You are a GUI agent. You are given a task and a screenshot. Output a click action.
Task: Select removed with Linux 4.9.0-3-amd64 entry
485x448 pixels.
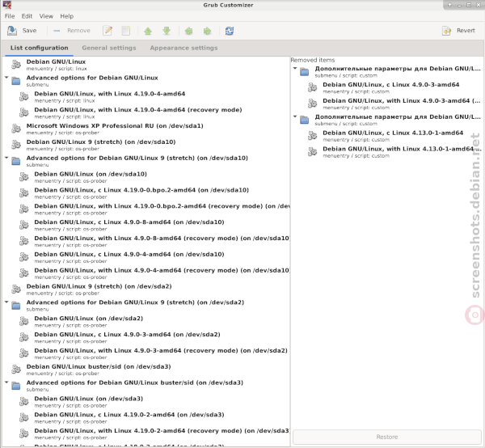point(386,104)
